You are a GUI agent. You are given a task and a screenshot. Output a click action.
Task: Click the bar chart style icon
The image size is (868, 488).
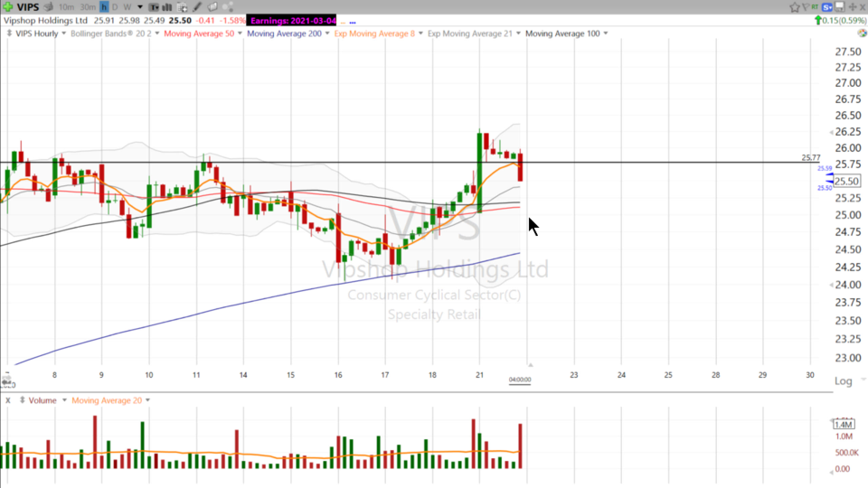166,7
